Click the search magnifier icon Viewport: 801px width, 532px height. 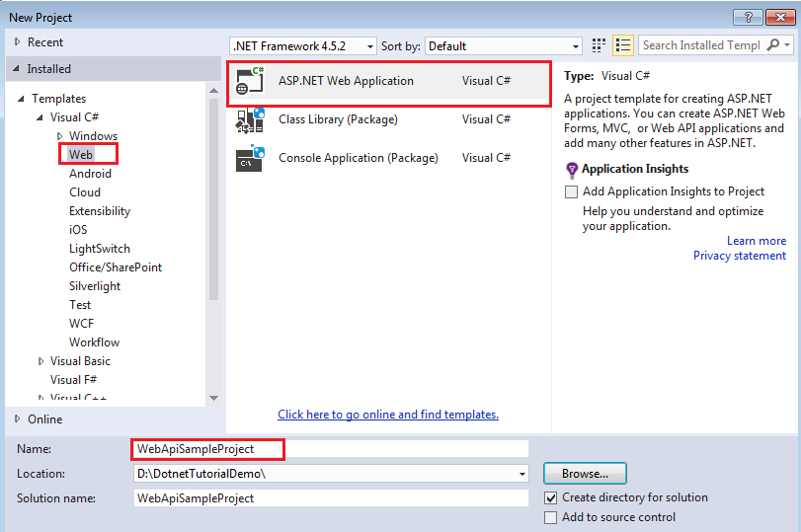click(x=774, y=45)
